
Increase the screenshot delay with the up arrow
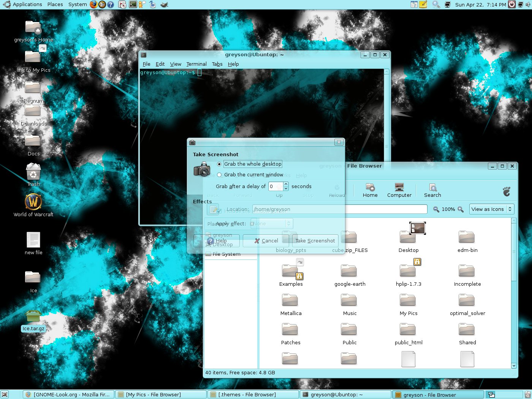point(286,184)
